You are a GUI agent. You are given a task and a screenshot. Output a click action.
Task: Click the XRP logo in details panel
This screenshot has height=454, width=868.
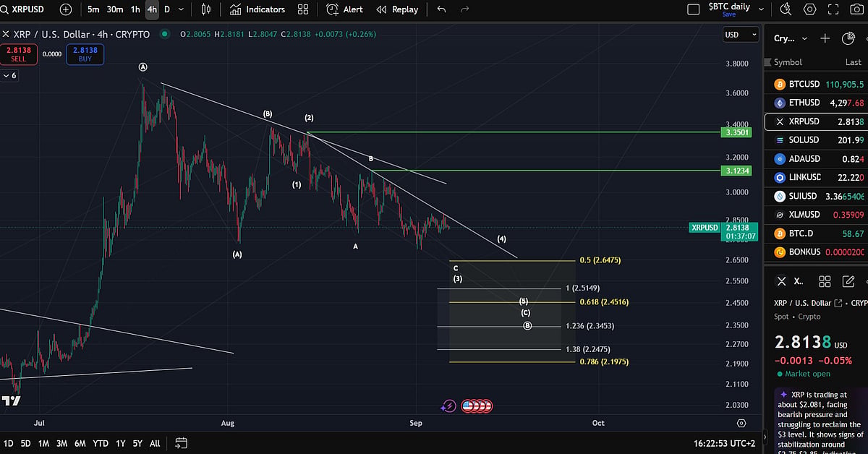click(780, 281)
